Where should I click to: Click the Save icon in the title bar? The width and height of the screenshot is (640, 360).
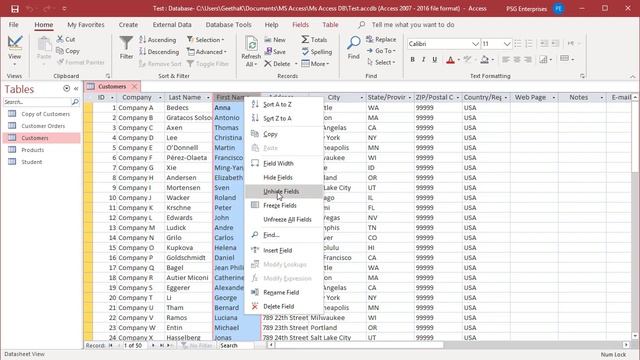15,9
